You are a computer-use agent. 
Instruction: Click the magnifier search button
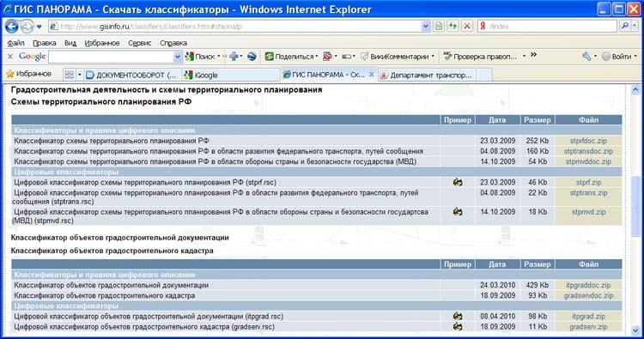[625, 26]
